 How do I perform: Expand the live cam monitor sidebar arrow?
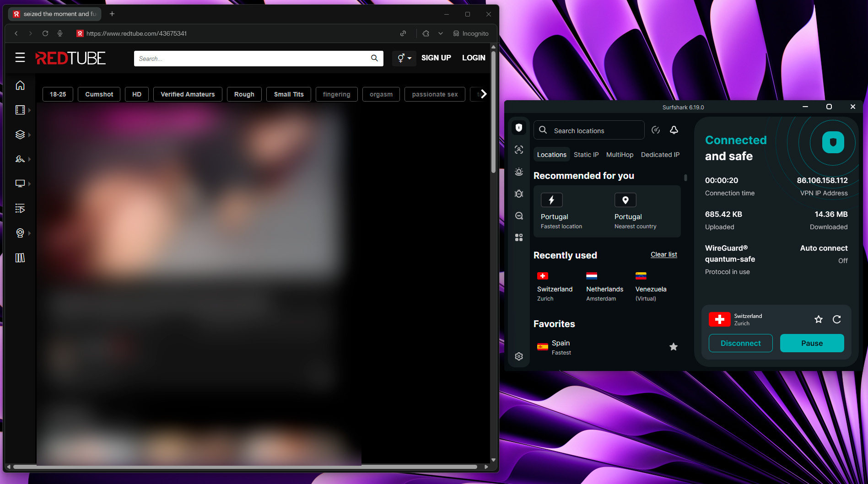click(30, 184)
